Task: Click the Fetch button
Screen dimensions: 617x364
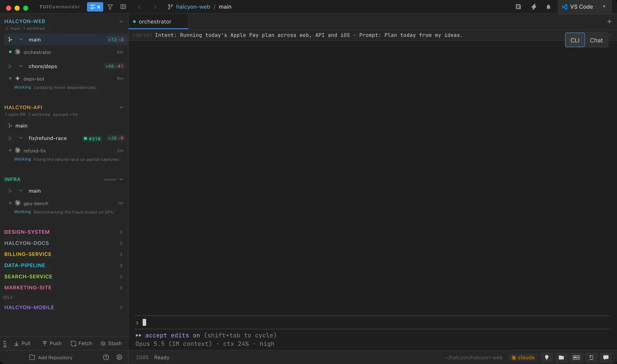Action: click(x=81, y=343)
